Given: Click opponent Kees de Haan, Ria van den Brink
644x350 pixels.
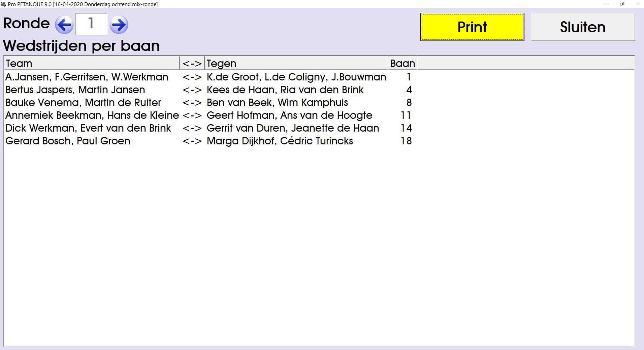Looking at the screenshot, I should point(285,90).
